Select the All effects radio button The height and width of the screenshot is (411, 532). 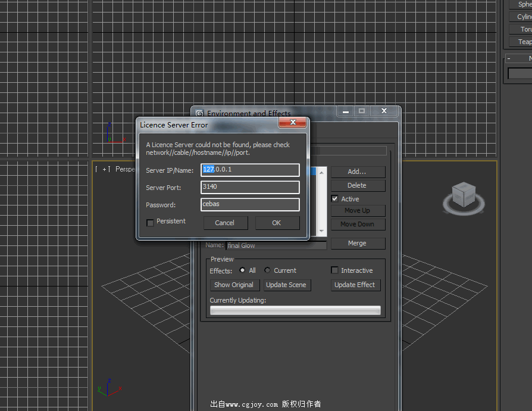[242, 270]
